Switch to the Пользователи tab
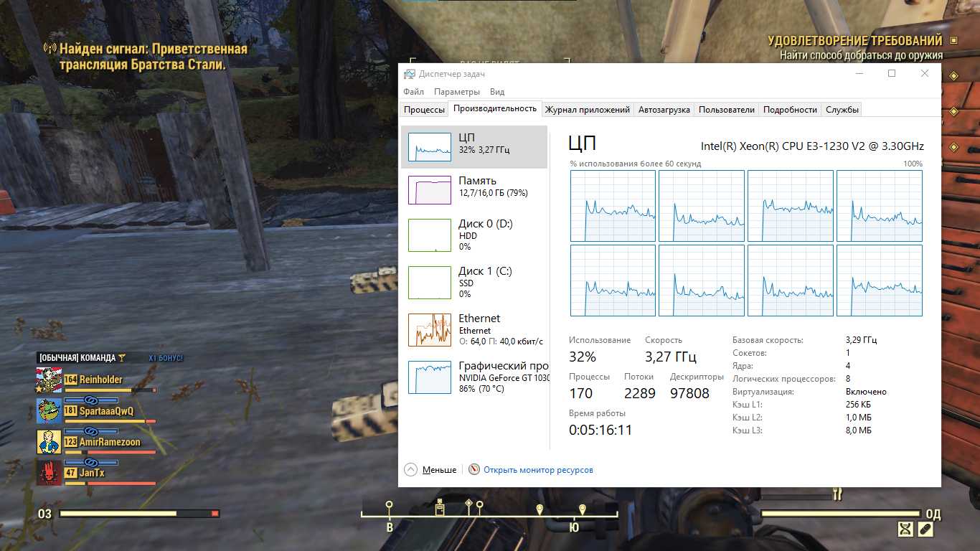 point(727,110)
